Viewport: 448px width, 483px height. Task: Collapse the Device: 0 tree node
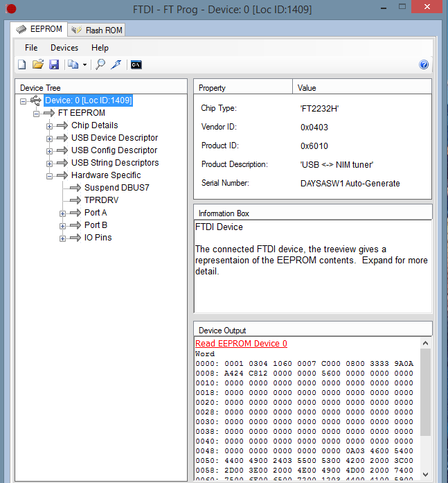[23, 101]
